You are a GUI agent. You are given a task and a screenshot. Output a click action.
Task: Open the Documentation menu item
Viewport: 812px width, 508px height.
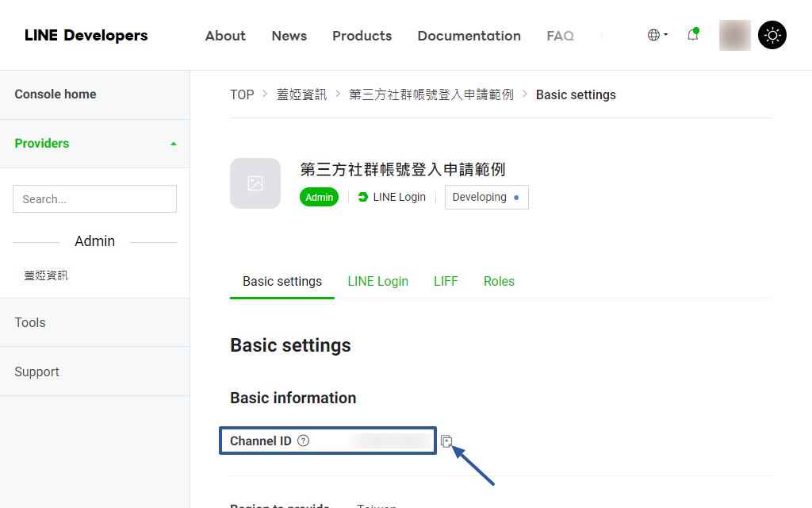pos(469,36)
